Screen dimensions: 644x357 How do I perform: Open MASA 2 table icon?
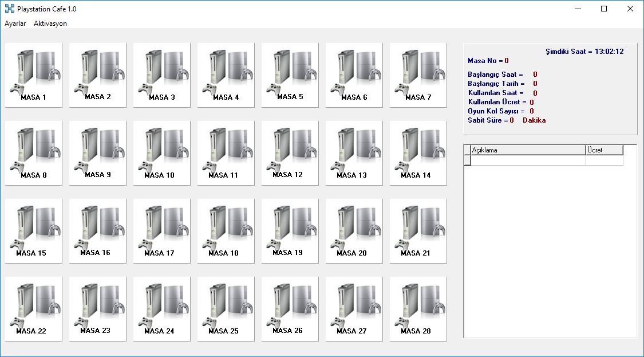pos(98,75)
